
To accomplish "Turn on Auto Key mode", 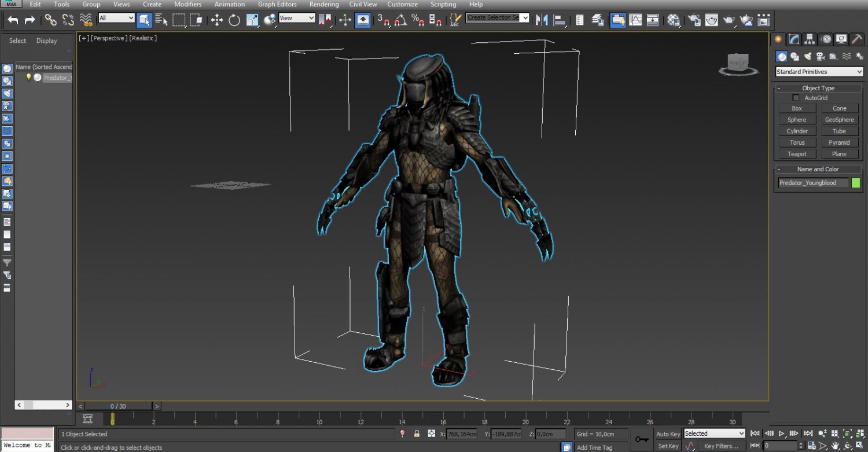I will click(668, 433).
